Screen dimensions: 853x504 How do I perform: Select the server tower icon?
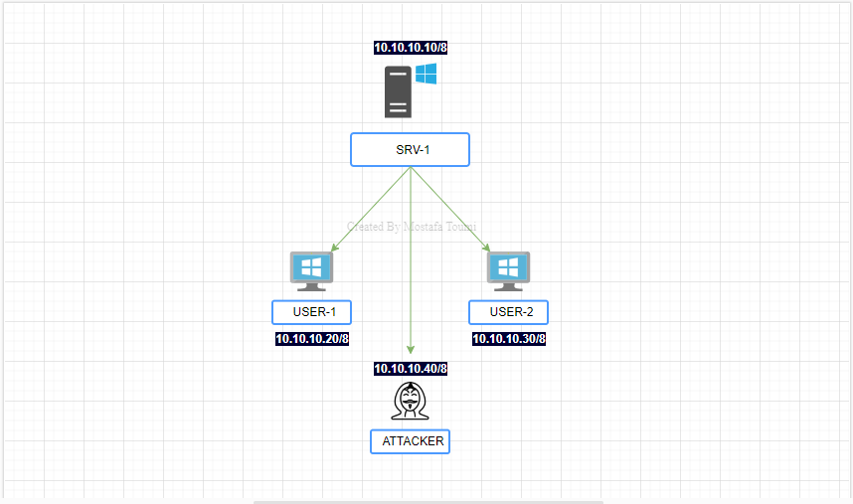pos(398,92)
